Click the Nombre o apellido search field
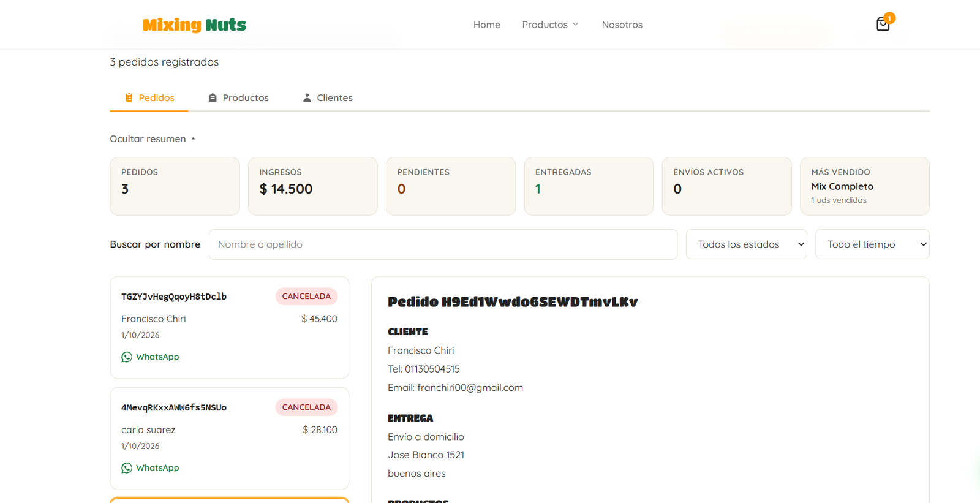 click(443, 244)
